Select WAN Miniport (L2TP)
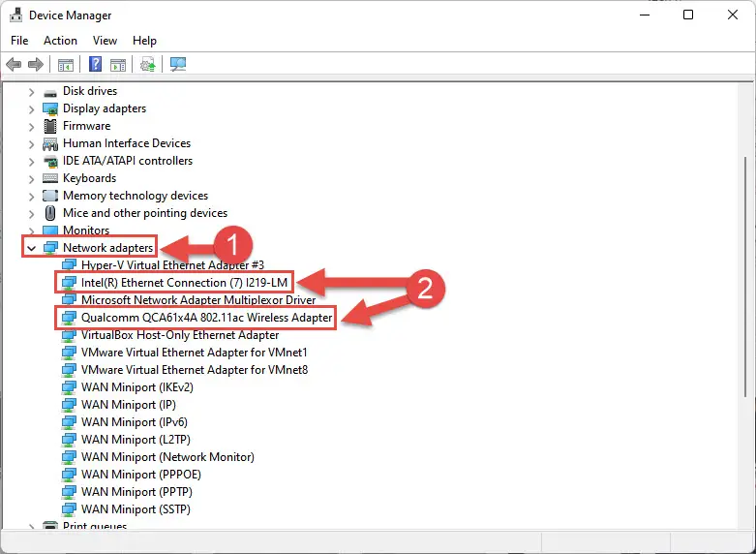 click(136, 439)
